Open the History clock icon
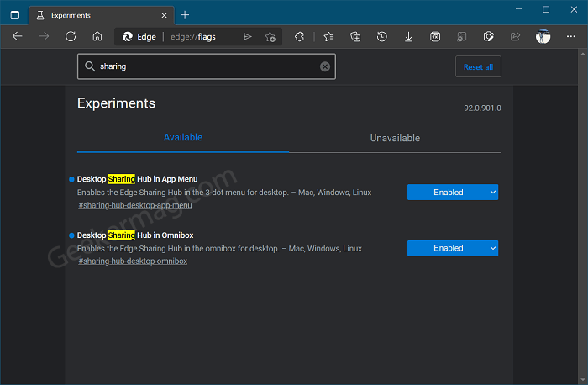 point(381,36)
